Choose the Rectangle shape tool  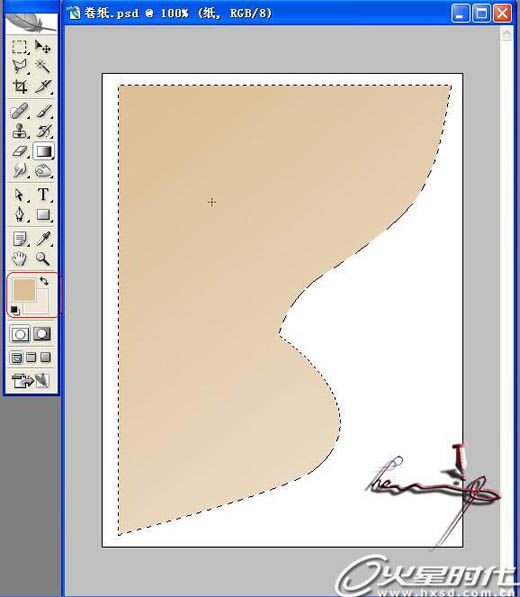tap(43, 215)
